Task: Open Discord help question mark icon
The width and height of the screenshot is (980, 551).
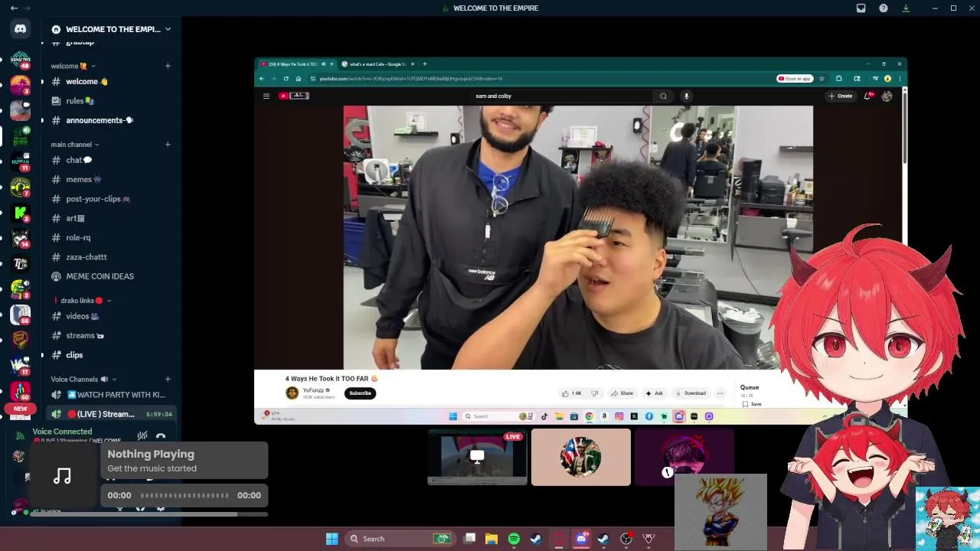Action: [x=884, y=8]
